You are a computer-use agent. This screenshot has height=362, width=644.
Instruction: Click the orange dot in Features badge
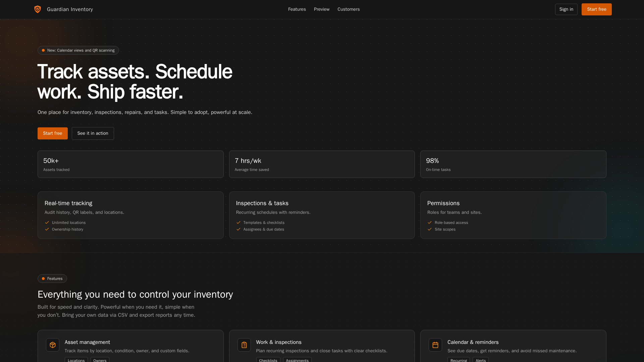click(43, 279)
